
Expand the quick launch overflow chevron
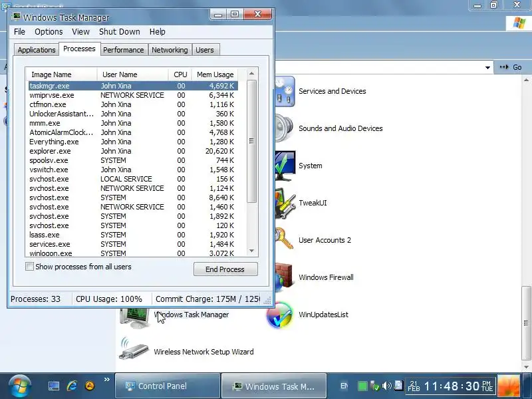click(x=107, y=379)
